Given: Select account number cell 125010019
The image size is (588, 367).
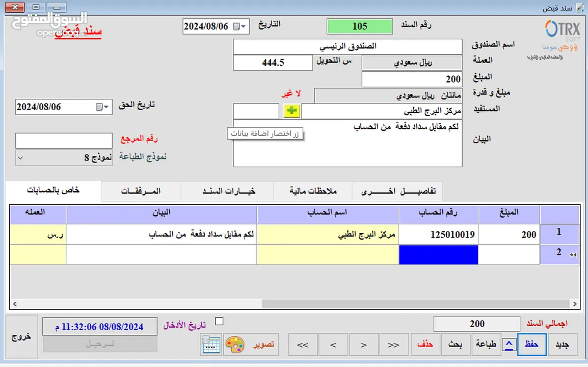Looking at the screenshot, I should [x=438, y=234].
